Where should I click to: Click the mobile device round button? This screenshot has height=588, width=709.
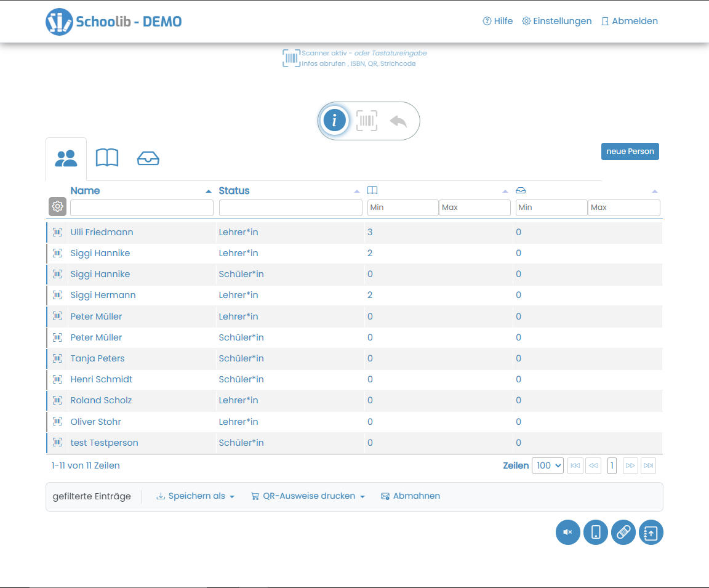595,533
